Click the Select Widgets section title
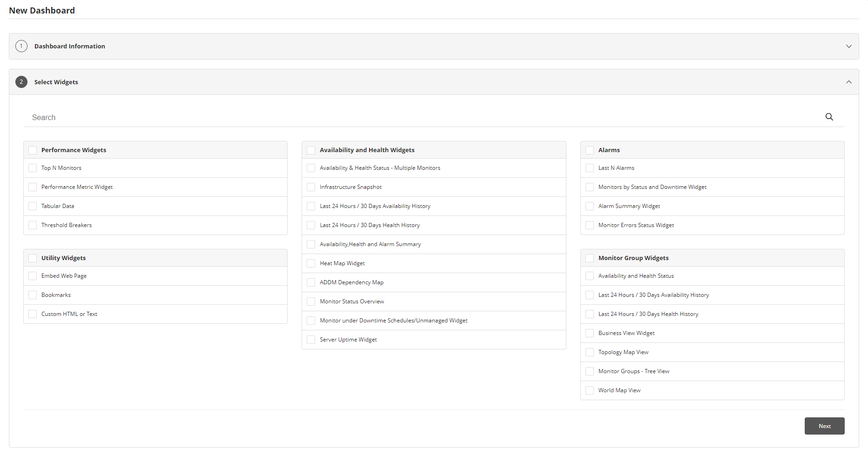Screen dimensions: 868x449 pos(56,82)
